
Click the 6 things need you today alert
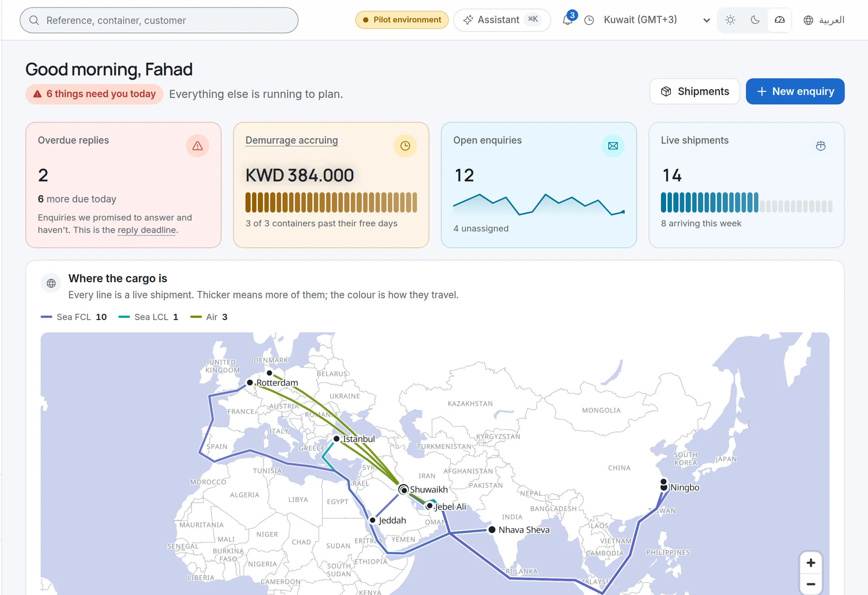coord(95,94)
